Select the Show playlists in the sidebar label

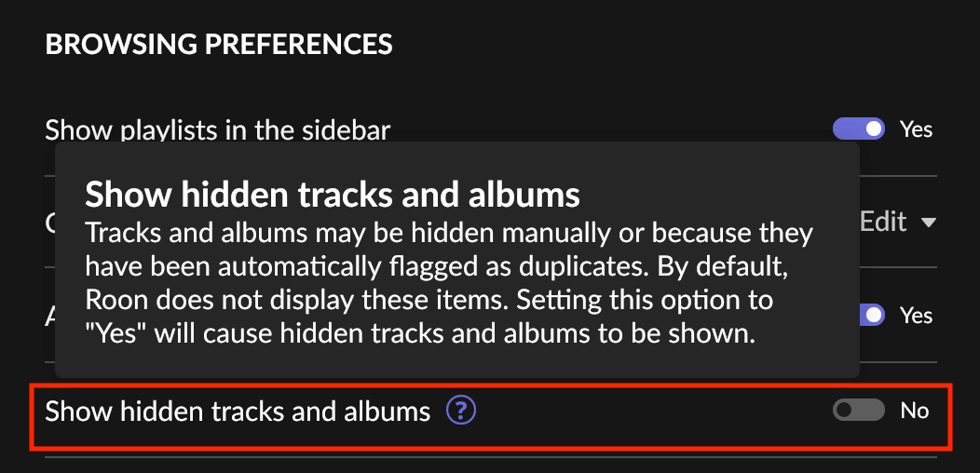pyautogui.click(x=217, y=130)
